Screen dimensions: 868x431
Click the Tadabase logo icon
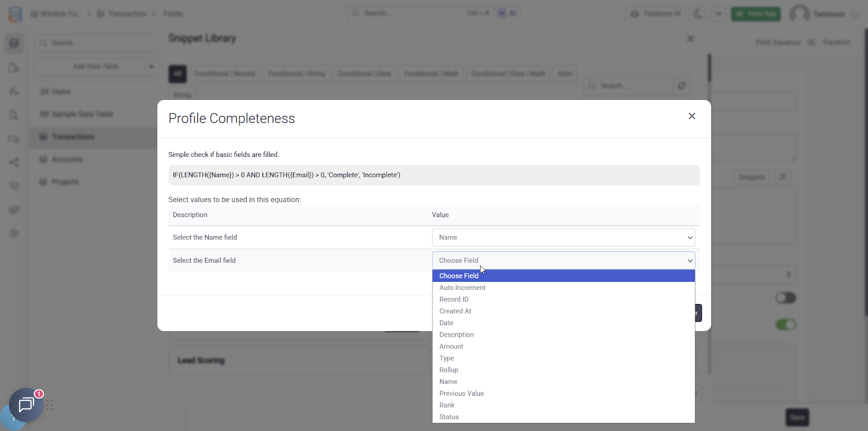point(15,14)
